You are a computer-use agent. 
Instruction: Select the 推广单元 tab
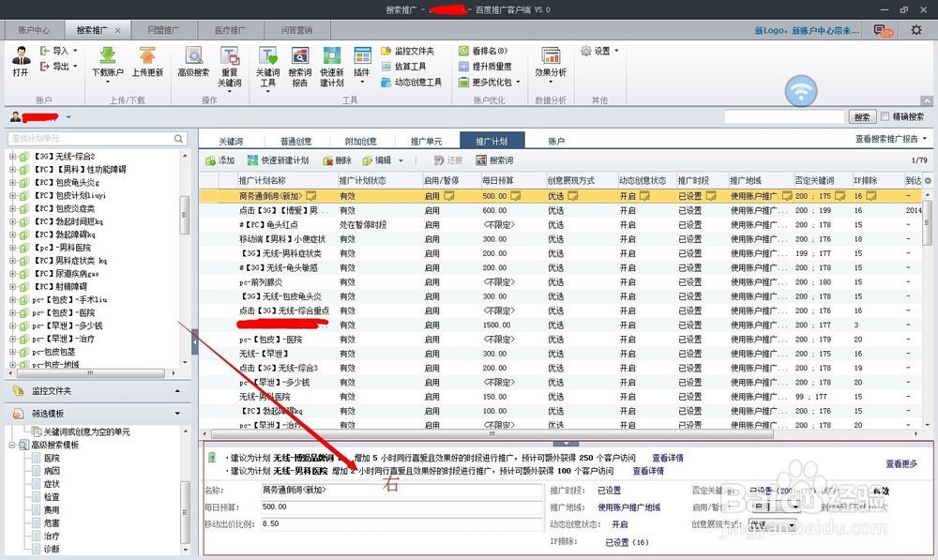(x=426, y=142)
